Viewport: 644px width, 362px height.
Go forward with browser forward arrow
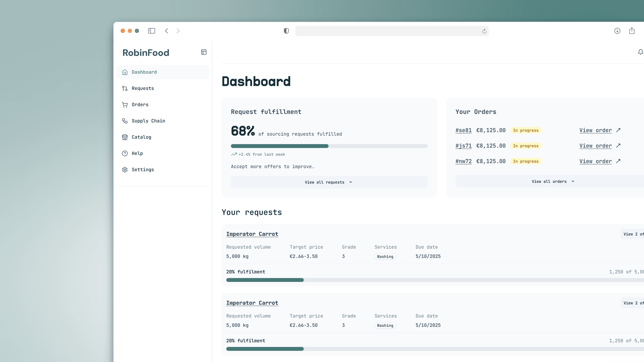point(178,31)
